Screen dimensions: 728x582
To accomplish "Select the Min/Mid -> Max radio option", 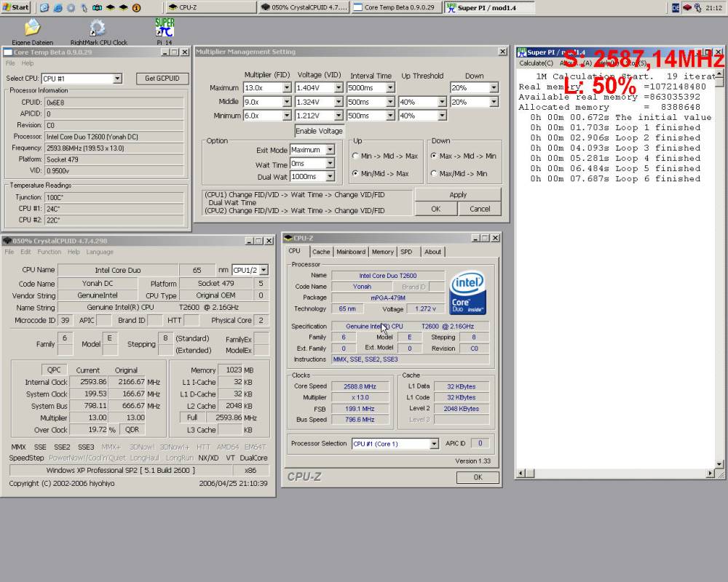I will click(355, 173).
